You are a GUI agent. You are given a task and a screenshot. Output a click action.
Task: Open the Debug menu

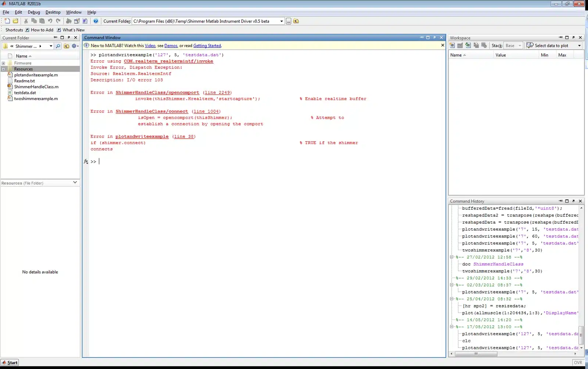(34, 12)
